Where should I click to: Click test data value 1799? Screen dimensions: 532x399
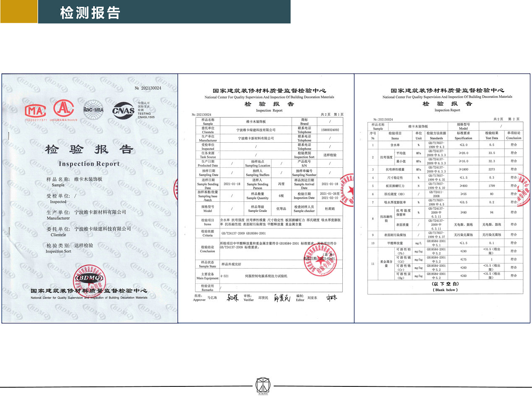pos(491,185)
